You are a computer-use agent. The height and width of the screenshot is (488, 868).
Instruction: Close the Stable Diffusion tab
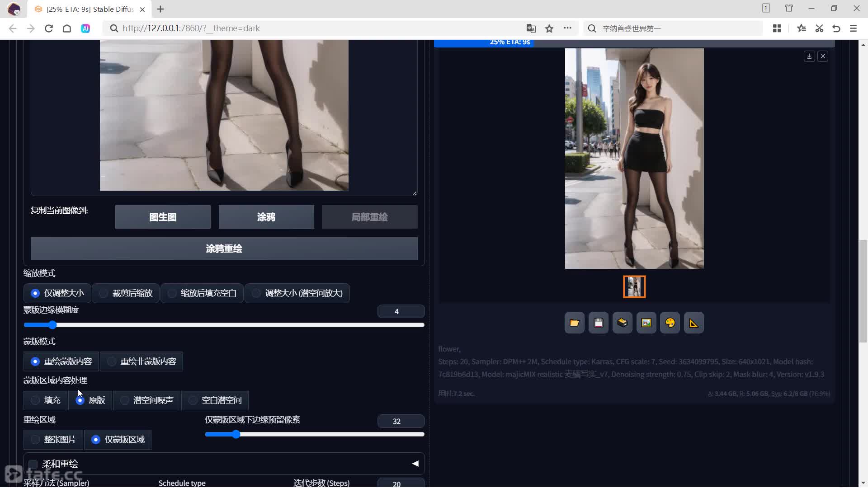coord(142,9)
